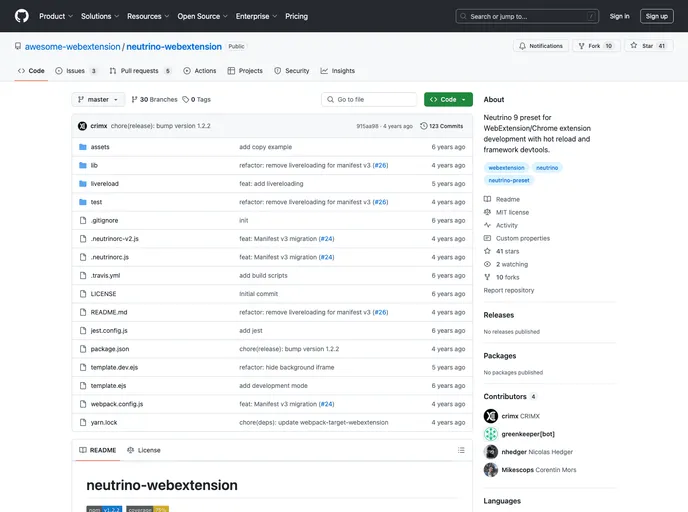Click the webextension topic tag
Image resolution: width=688 pixels, height=512 pixels.
tap(506, 168)
